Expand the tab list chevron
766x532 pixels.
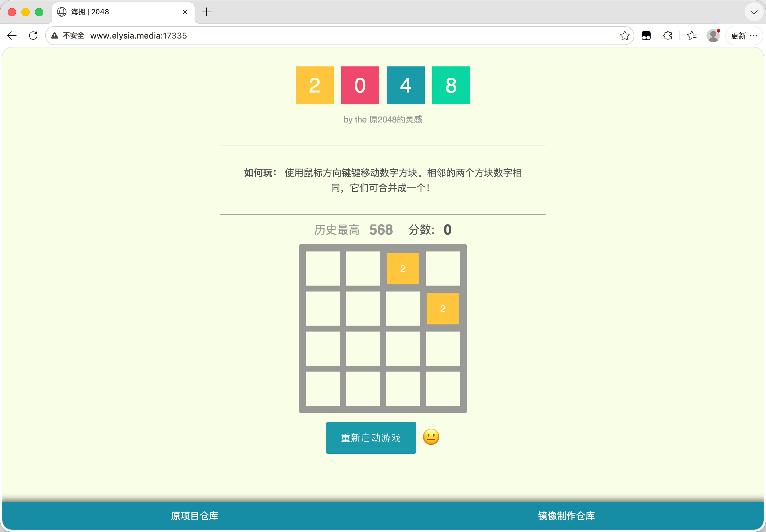tap(754, 12)
